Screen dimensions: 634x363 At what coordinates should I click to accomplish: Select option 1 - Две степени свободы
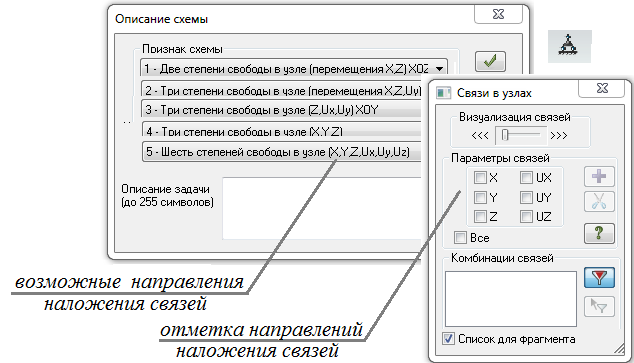[294, 68]
